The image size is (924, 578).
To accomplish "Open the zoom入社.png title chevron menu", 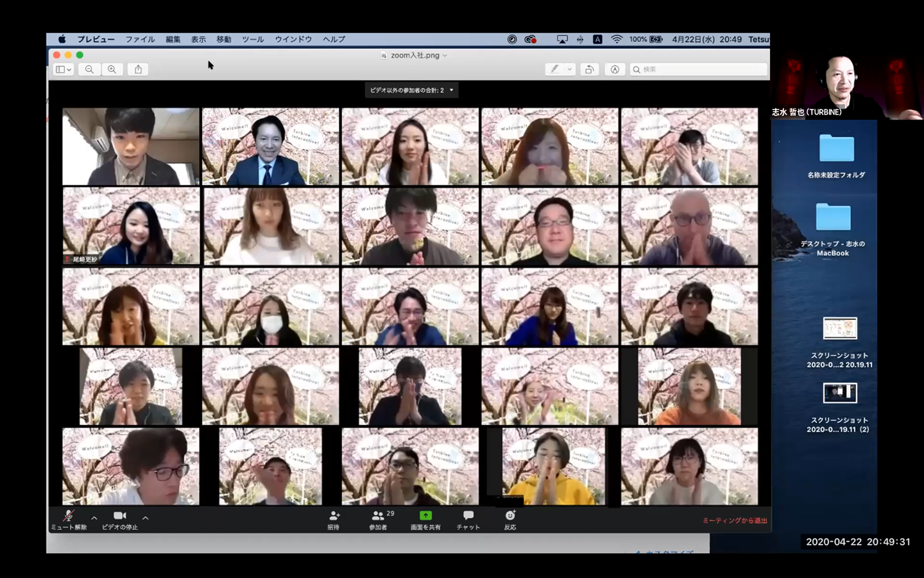I will coord(445,56).
